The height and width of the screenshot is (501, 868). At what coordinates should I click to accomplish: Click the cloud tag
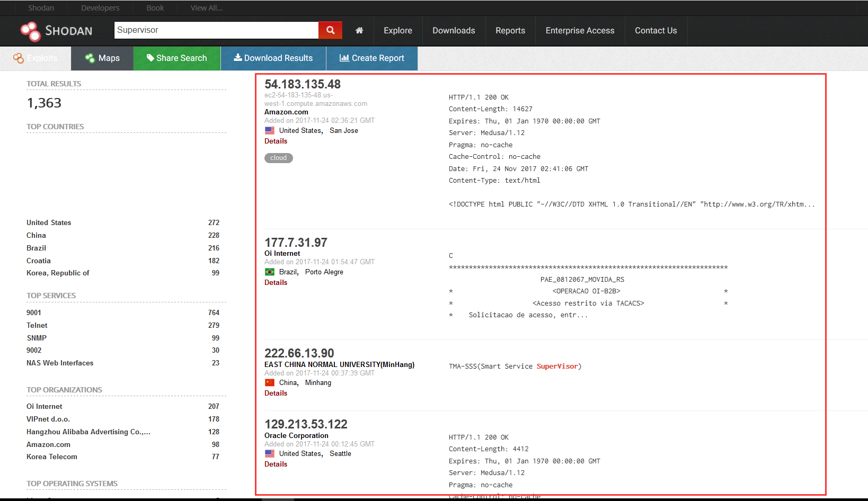pyautogui.click(x=279, y=158)
